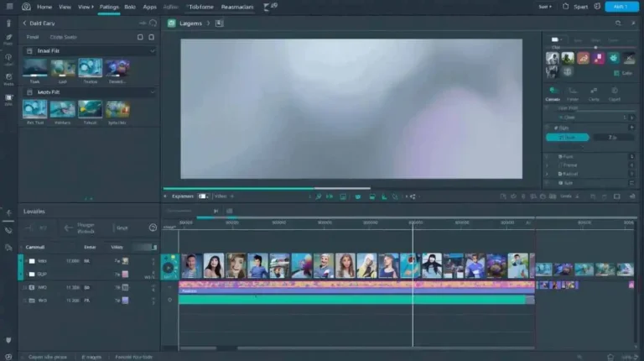Switch to the Clerty tab in right panel
The image size is (644, 361).
(594, 94)
